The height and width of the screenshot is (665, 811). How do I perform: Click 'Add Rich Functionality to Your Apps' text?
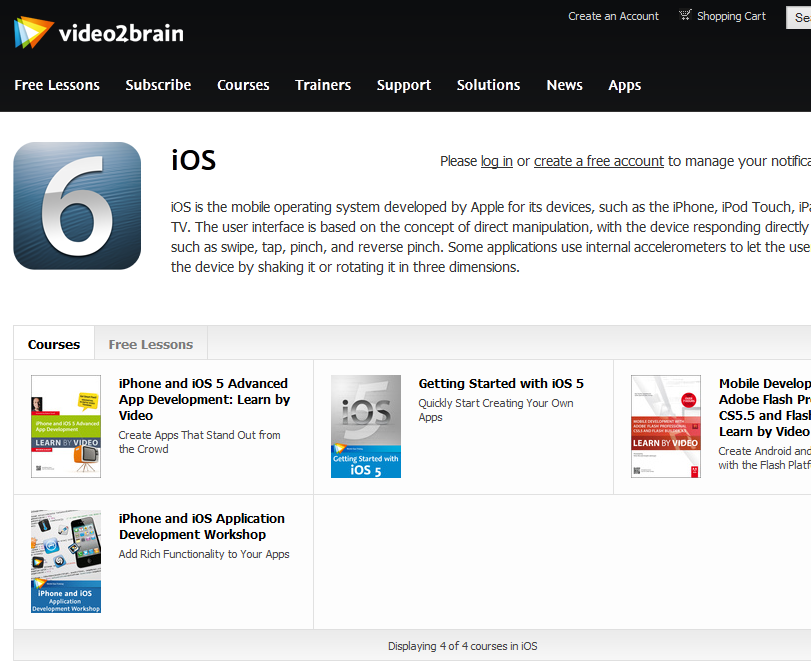[x=204, y=554]
